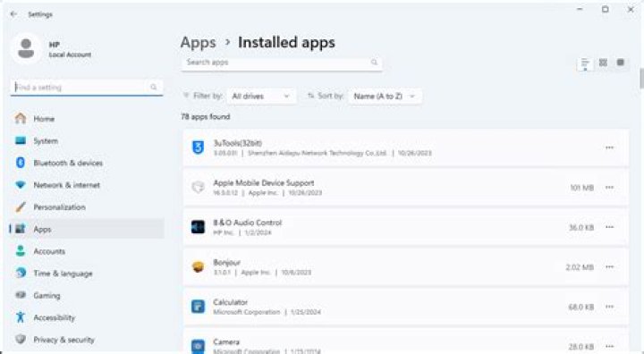Click the Apple Mobile Device Support name
The height and width of the screenshot is (354, 644).
click(x=264, y=182)
